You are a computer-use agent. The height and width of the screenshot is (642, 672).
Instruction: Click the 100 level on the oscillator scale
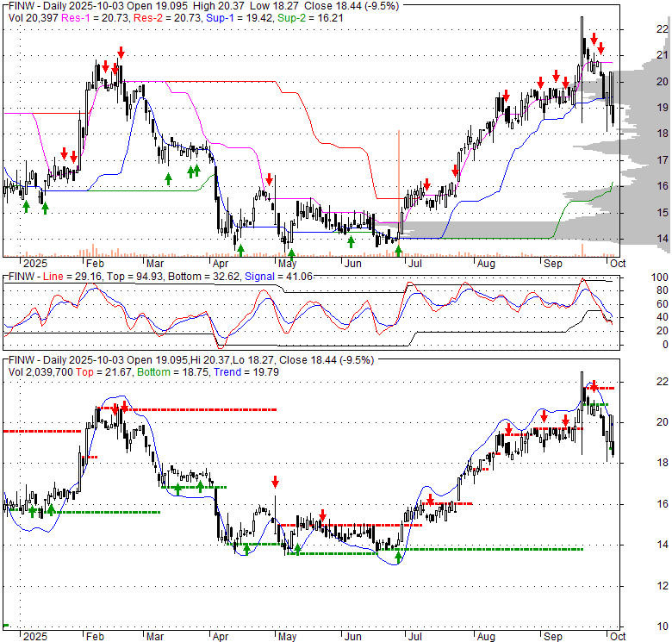click(660, 277)
